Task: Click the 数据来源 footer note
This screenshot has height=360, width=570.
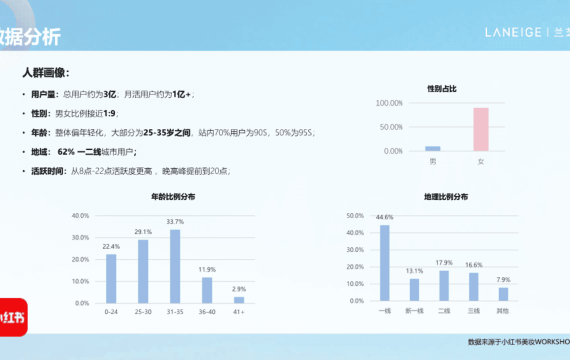Action: pyautogui.click(x=519, y=342)
